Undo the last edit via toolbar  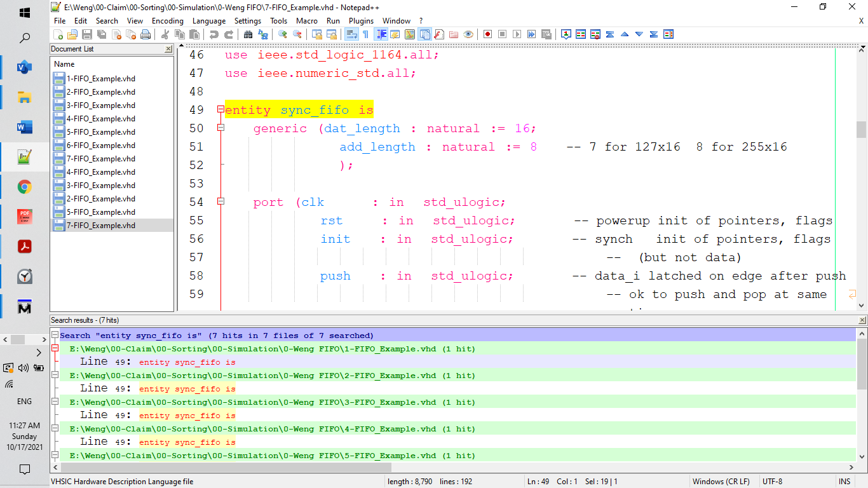point(214,34)
